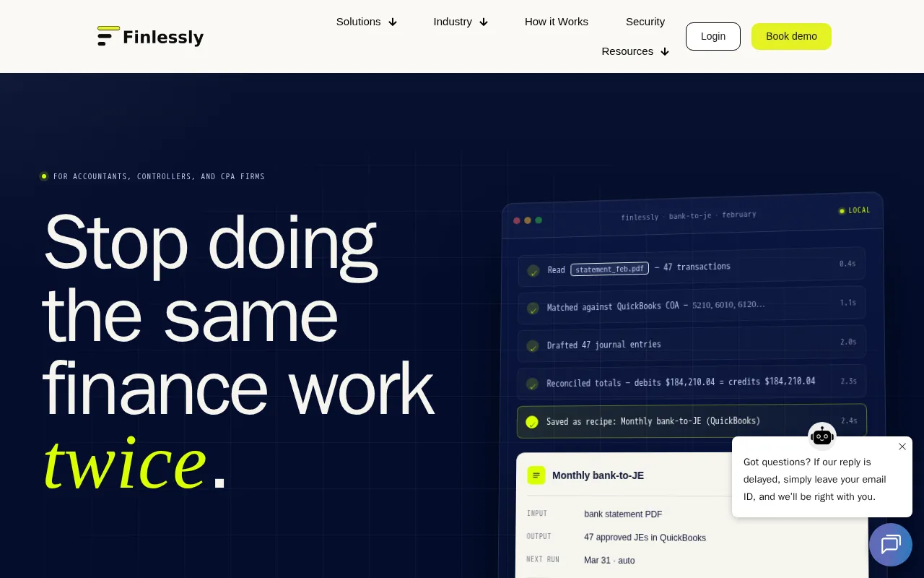
Task: Click the 'finlessly · bank-to-je · february' title
Action: (x=689, y=216)
